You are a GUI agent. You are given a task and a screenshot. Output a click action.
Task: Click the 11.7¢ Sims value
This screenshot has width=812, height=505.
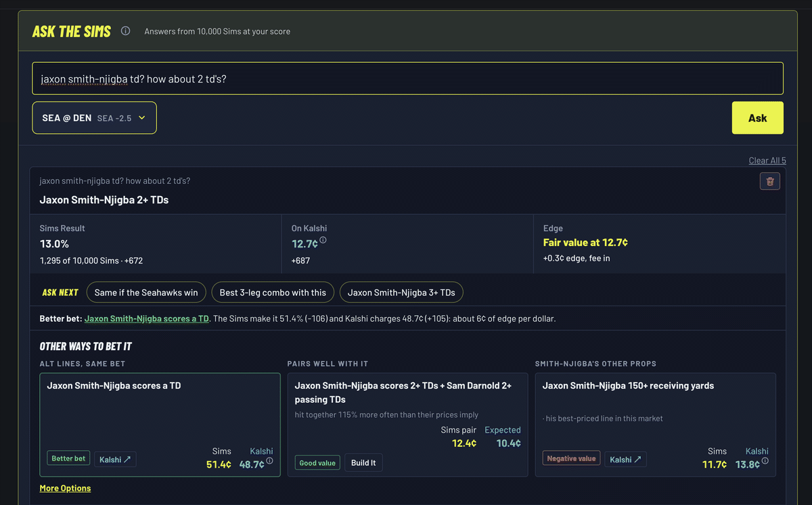[715, 464]
